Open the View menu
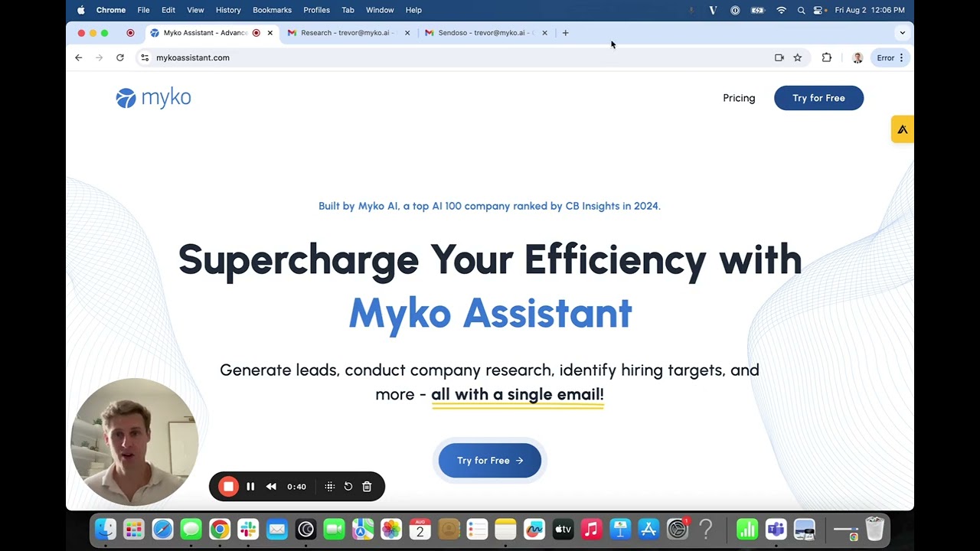This screenshot has height=551, width=980. coord(195,10)
